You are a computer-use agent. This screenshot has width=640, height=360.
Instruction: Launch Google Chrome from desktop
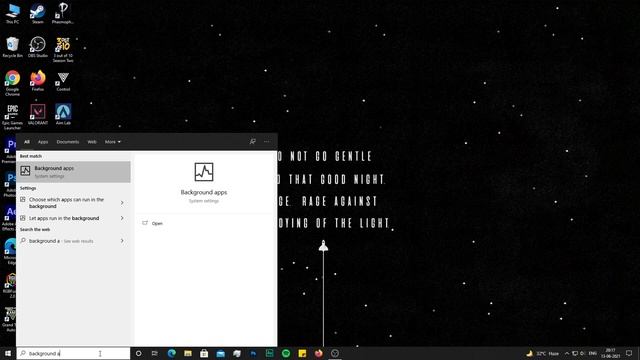point(12,83)
